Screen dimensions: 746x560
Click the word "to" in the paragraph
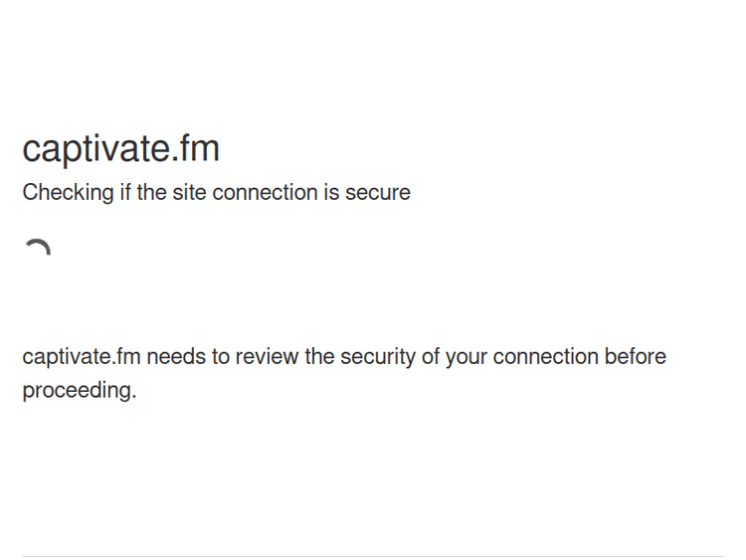[x=221, y=357]
